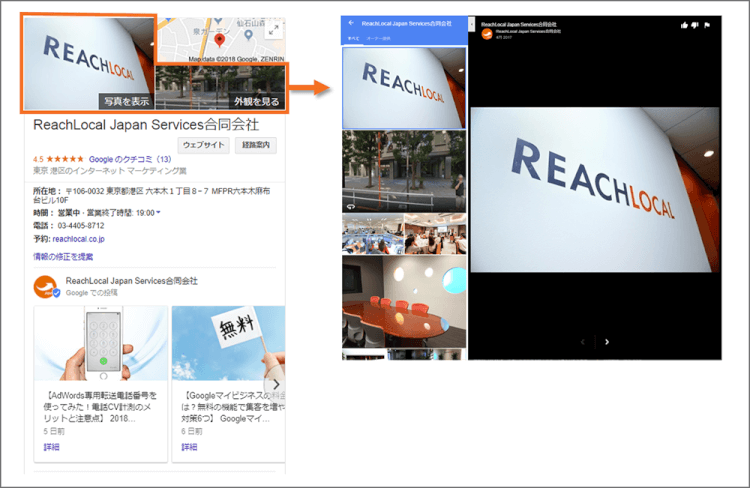Open 写真を表示 on the ReachLocal photo
The height and width of the screenshot is (488, 750).
(x=127, y=101)
